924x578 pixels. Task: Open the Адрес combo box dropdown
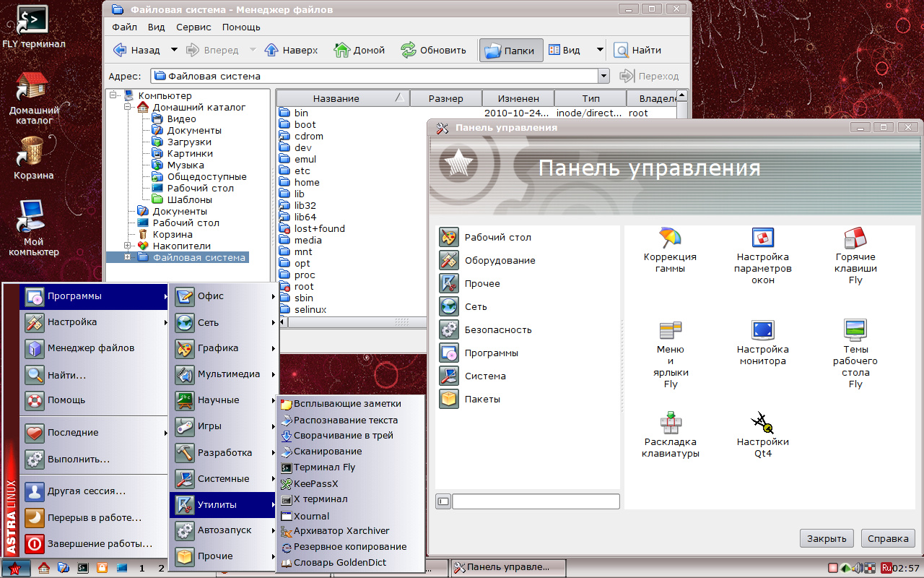point(603,76)
